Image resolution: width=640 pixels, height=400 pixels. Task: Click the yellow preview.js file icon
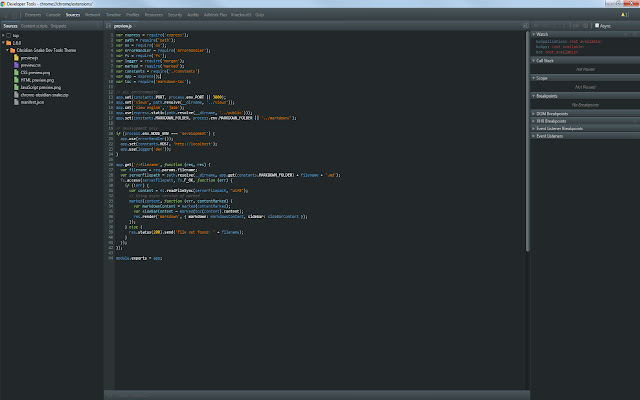tap(16, 58)
